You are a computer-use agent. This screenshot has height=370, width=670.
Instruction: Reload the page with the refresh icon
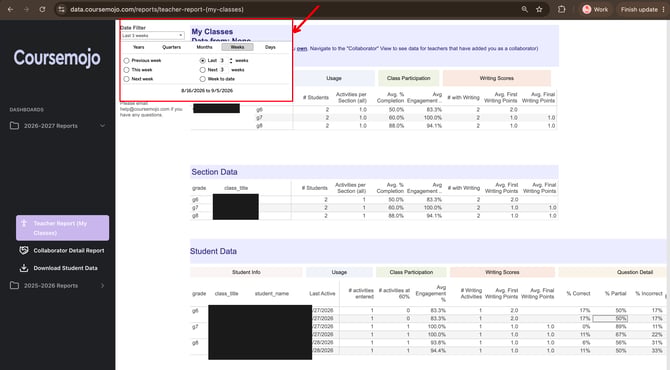tap(42, 9)
